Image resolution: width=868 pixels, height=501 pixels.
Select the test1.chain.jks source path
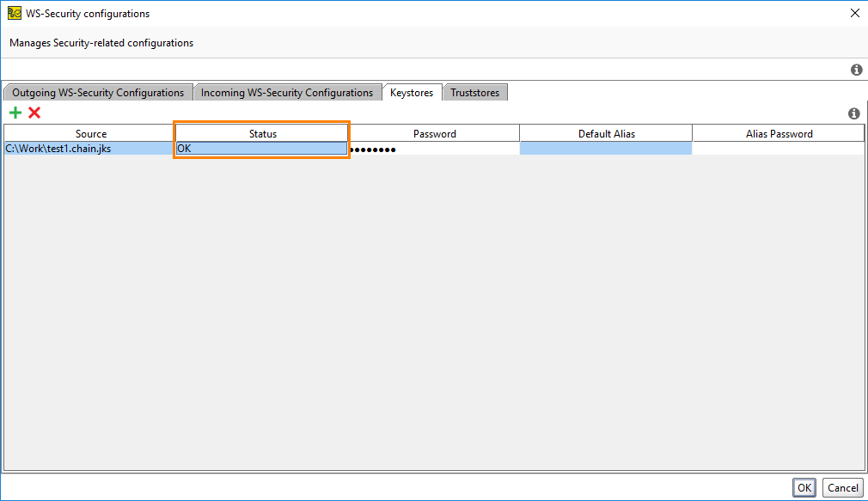86,148
